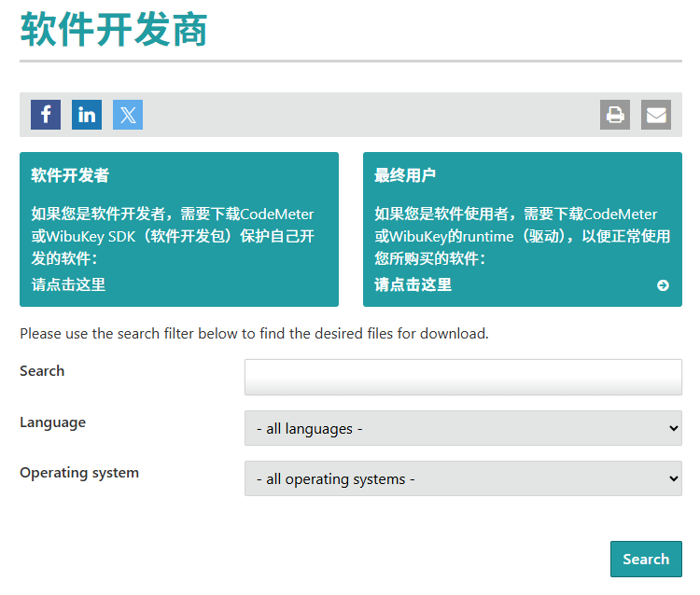
Task: Share page on X (Twitter) icon
Action: click(128, 115)
